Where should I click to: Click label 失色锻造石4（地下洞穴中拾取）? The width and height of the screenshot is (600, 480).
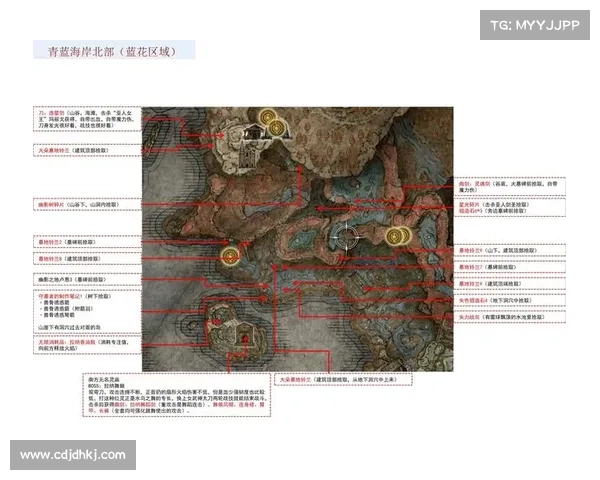tap(495, 300)
